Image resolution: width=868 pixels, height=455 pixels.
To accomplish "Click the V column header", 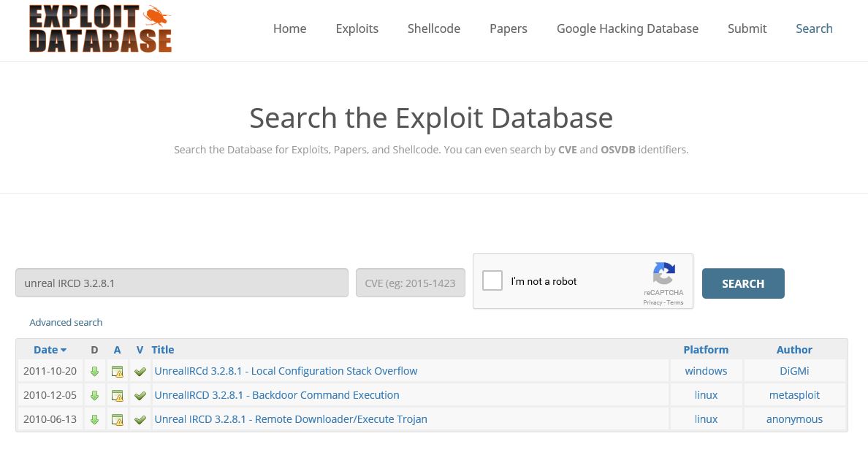I will 140,350.
